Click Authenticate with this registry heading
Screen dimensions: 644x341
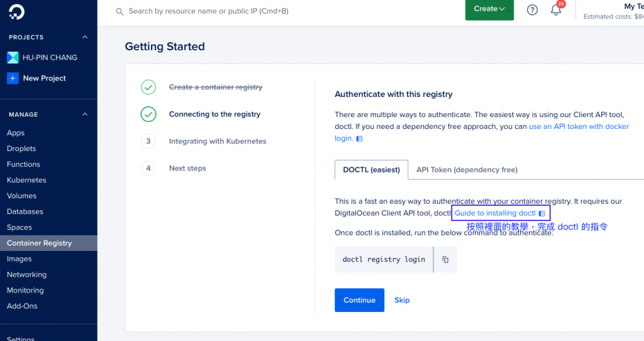coord(394,94)
